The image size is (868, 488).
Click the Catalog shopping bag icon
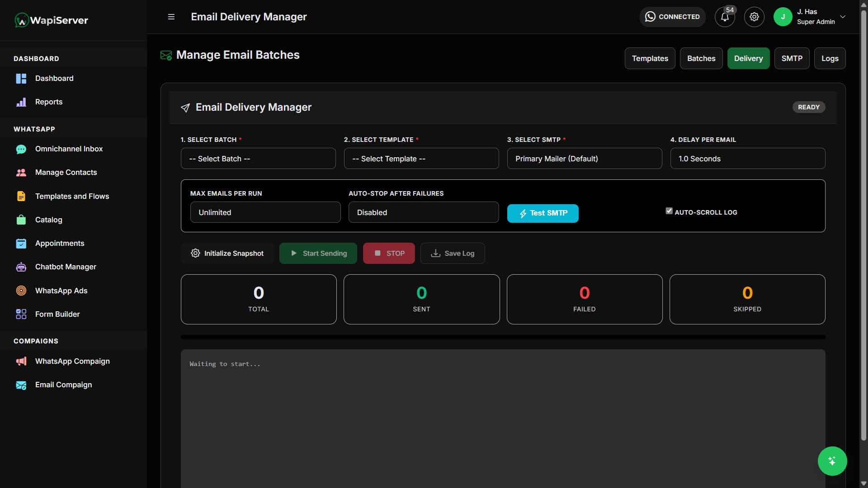[x=21, y=220]
